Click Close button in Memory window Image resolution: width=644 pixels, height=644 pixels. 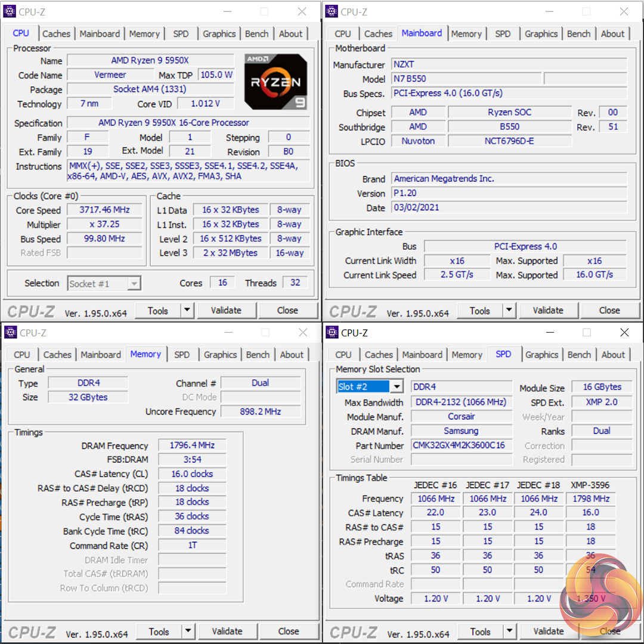tap(289, 631)
